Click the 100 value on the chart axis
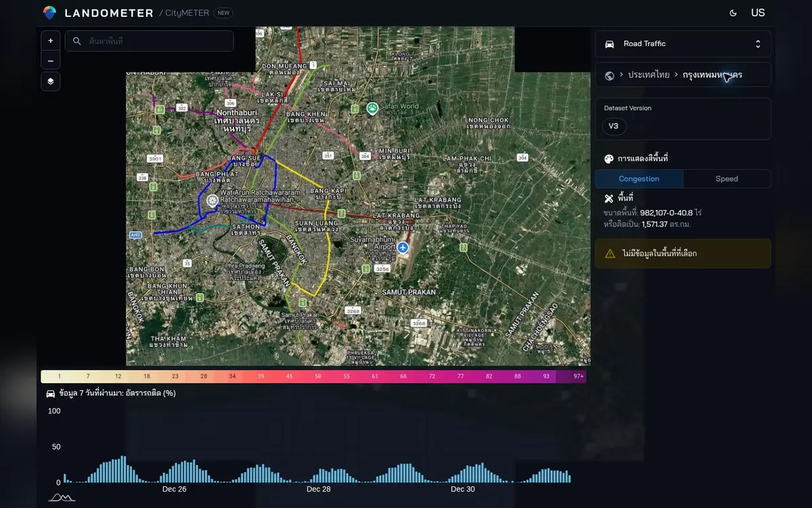Image resolution: width=812 pixels, height=508 pixels. pyautogui.click(x=54, y=411)
